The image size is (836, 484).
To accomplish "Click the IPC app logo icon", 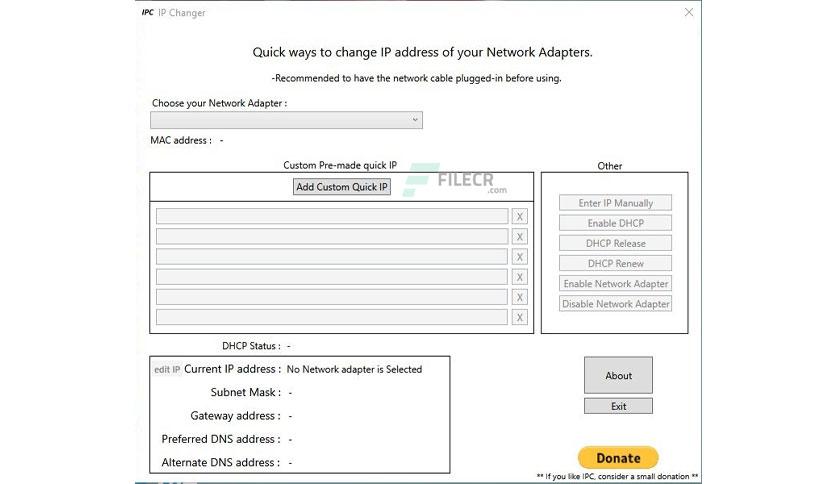I will pyautogui.click(x=148, y=12).
